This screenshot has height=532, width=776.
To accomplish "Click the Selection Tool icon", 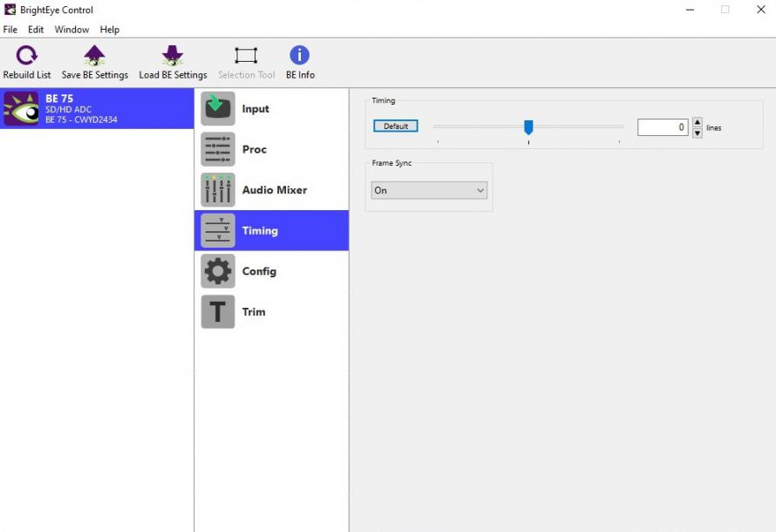I will click(246, 56).
